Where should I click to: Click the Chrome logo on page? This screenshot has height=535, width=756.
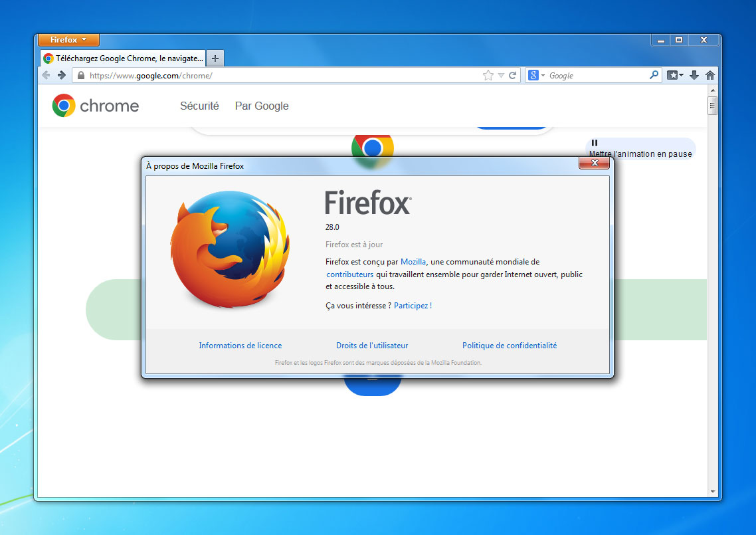pos(96,106)
